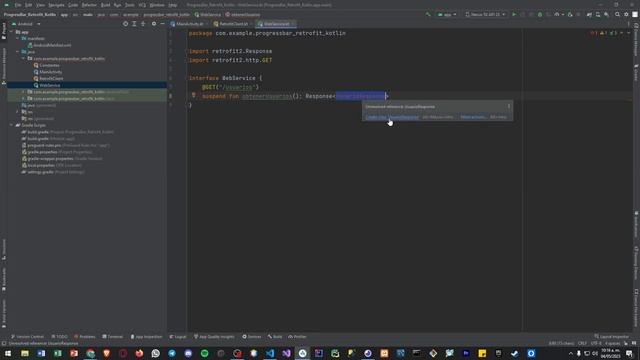640x360 pixels.
Task: Open the Build menu
Action: [x=105, y=5]
